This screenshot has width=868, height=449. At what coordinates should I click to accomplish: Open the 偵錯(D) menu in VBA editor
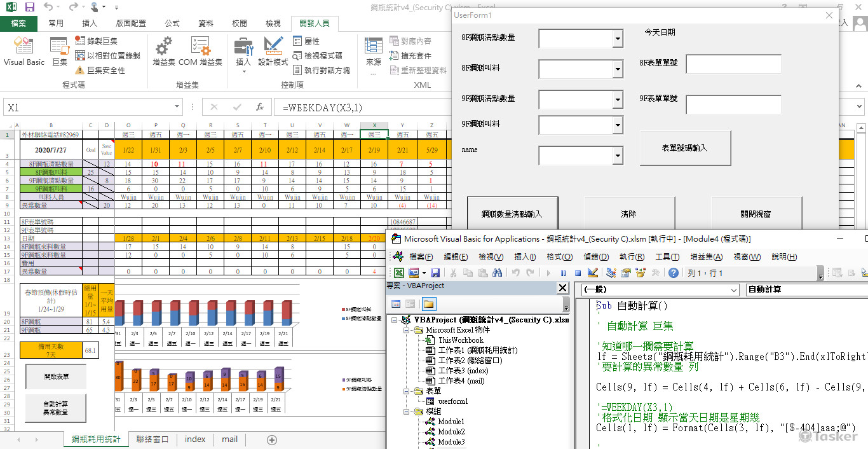[x=595, y=257]
